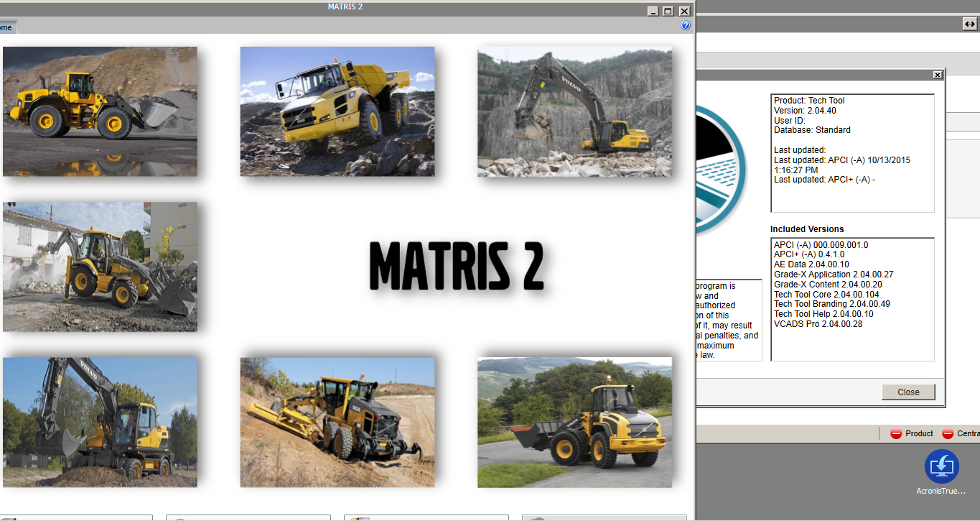Select the motor grader thumbnail

337,422
